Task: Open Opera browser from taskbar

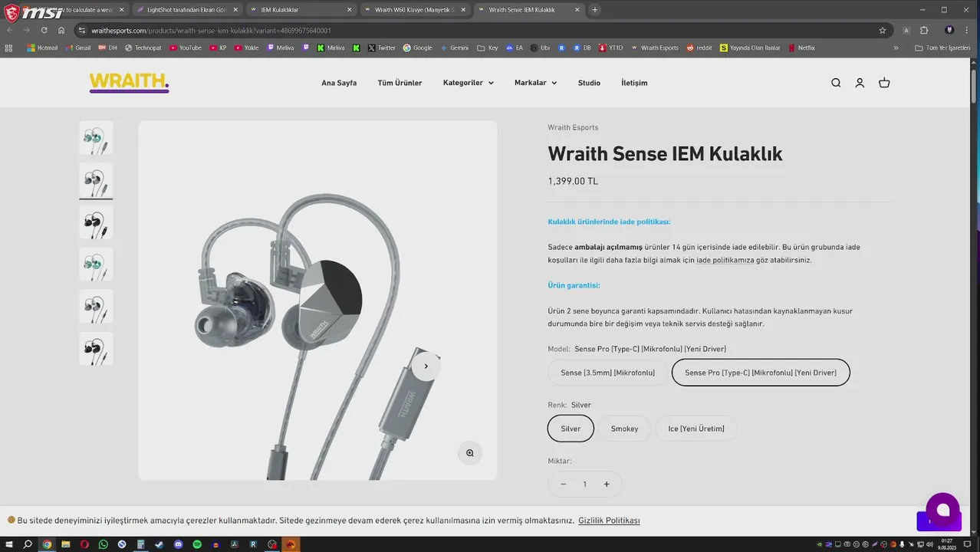Action: 84,545
